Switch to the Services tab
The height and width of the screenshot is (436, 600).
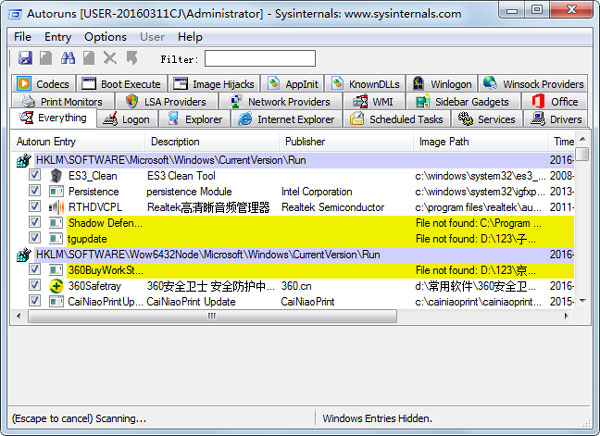487,119
